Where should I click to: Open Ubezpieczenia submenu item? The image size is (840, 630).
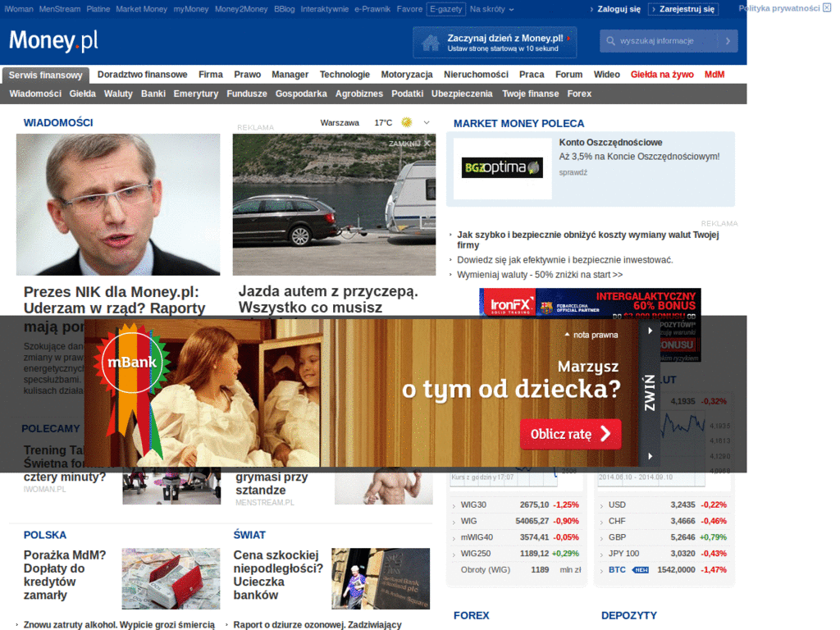[462, 94]
